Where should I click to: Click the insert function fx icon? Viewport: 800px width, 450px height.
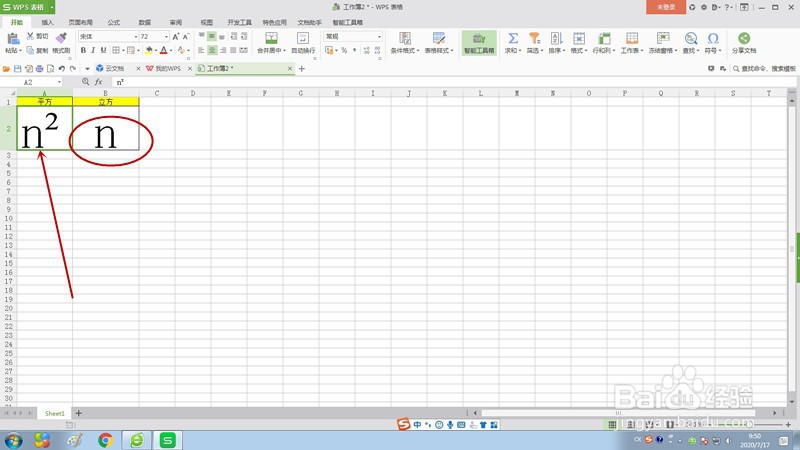(x=98, y=82)
